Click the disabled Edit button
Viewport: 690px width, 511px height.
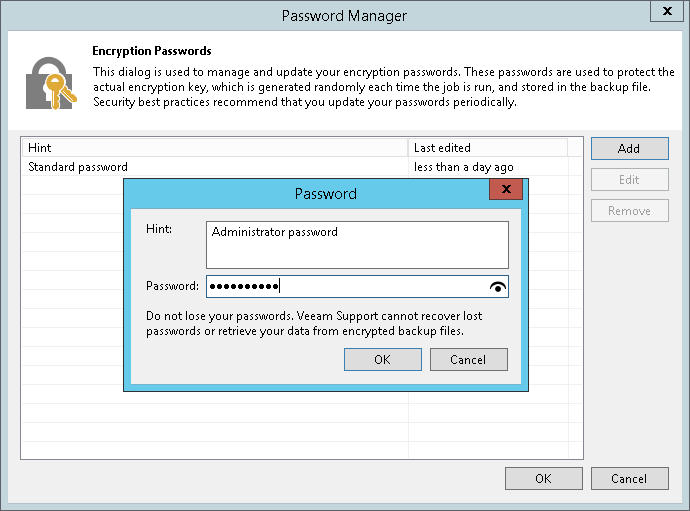[629, 180]
